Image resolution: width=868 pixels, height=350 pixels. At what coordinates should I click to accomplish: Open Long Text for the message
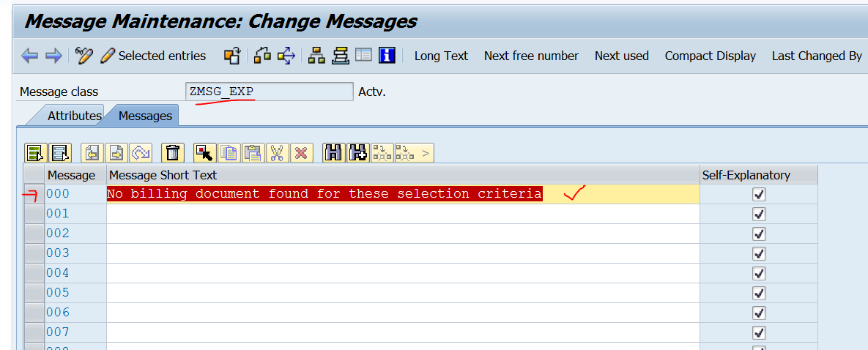(x=441, y=56)
